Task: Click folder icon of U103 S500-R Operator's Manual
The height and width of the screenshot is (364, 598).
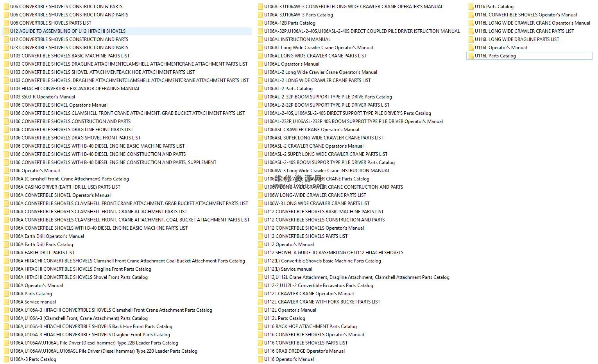Action: (x=6, y=97)
